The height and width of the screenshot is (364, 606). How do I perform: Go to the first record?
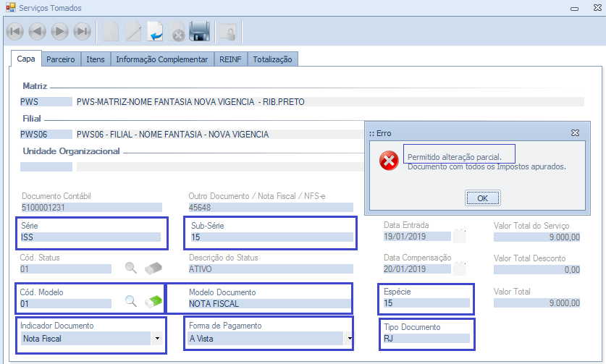(14, 31)
